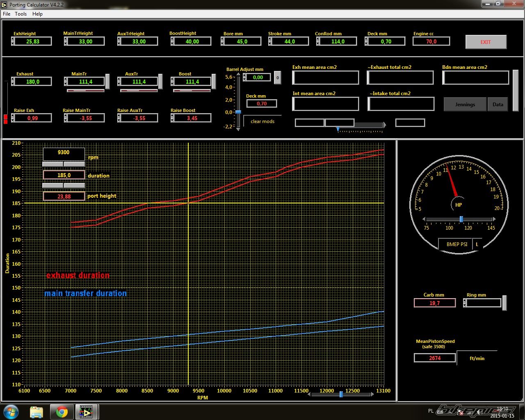Viewport: 525px width, 420px height.
Task: Toggle the L button next to BMEP PSI
Action: [x=477, y=244]
